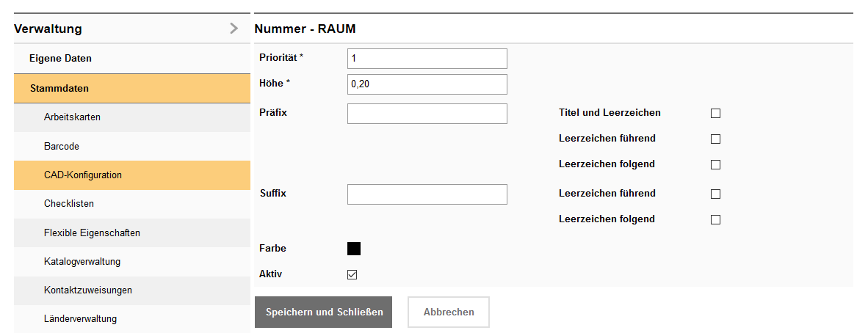Open Länderverwaltung in sidebar

pos(80,318)
